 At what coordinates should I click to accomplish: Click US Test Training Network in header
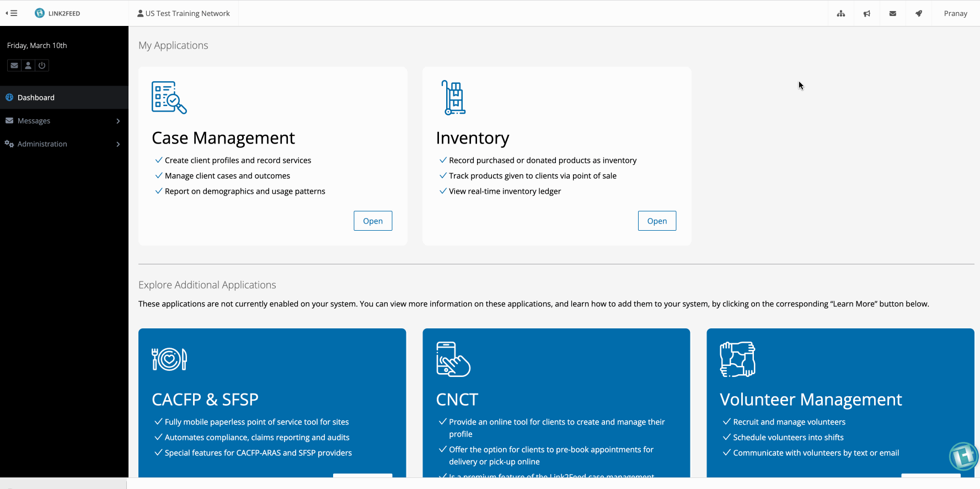pos(184,13)
